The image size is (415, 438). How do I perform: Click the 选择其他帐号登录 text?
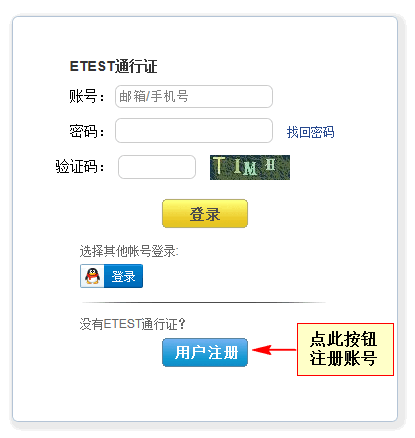click(x=129, y=251)
